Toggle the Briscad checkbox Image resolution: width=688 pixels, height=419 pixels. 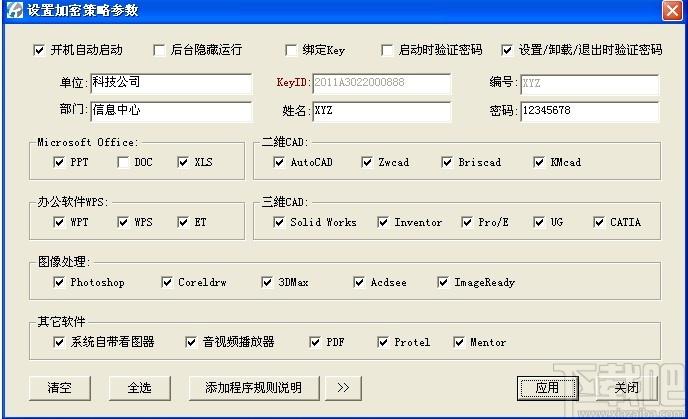(447, 162)
